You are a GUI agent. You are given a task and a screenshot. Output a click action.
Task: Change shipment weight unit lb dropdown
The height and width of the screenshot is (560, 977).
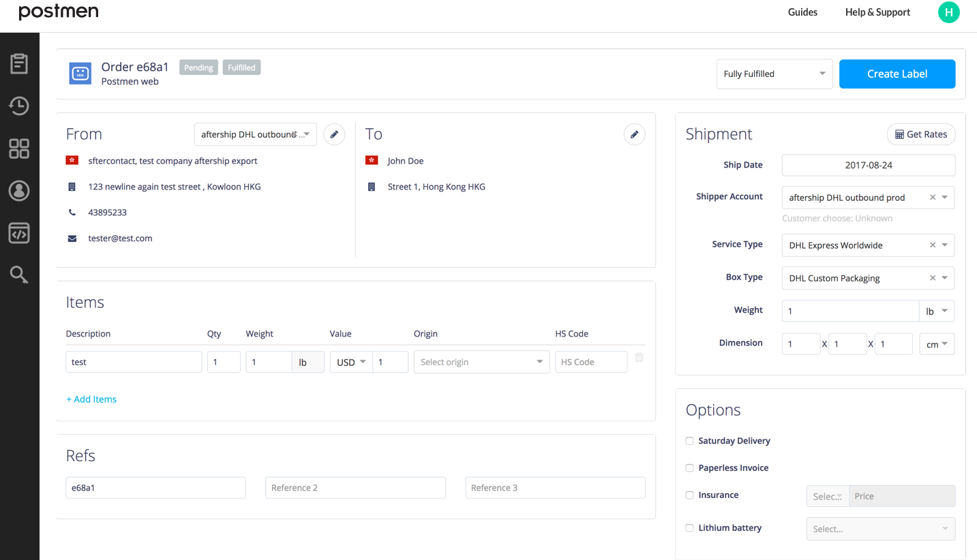coord(937,311)
